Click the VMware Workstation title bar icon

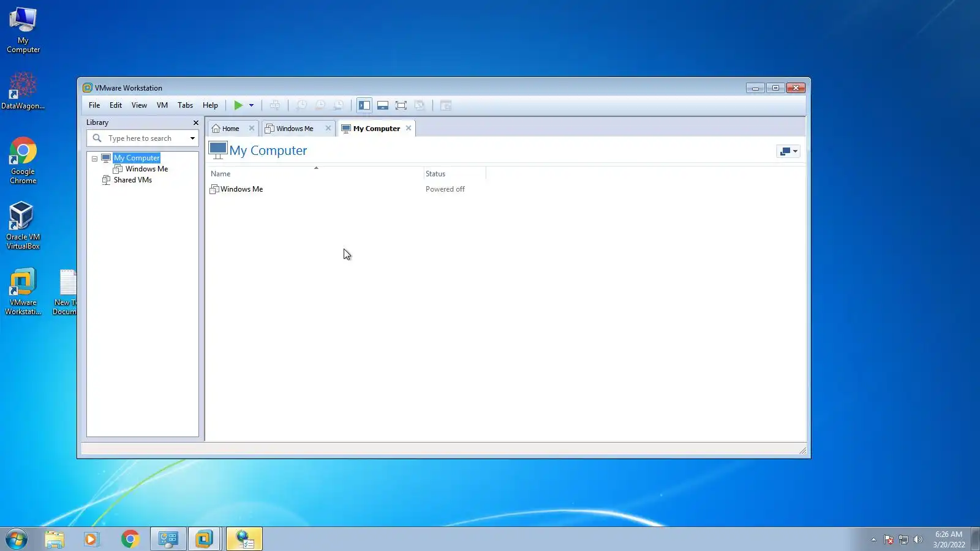coord(88,88)
